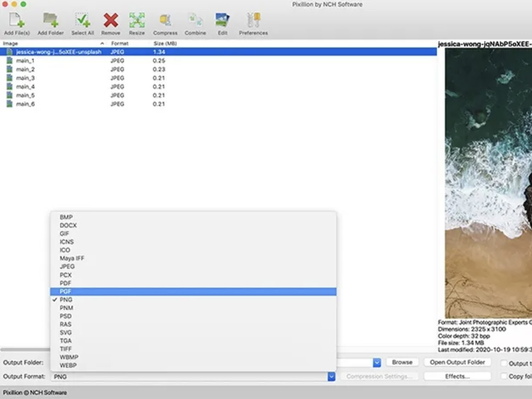Viewport: 532px width, 399px height.
Task: Click the file icon beside main_6
Action: 10,104
